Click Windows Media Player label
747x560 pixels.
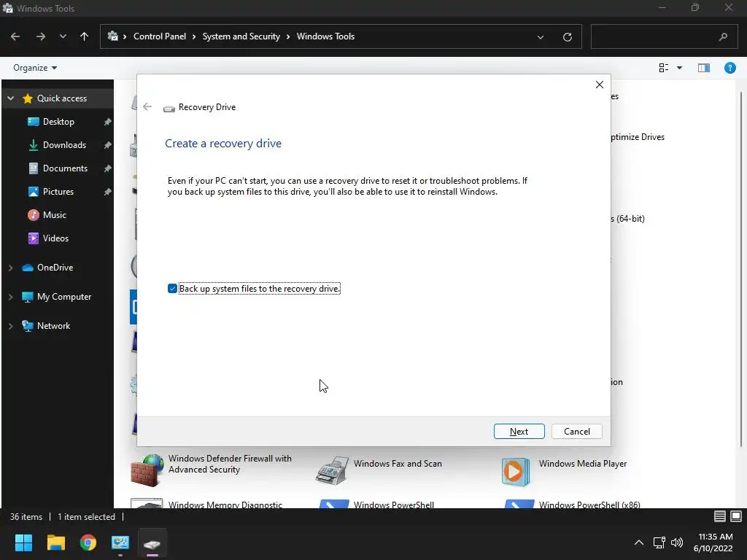tap(583, 464)
